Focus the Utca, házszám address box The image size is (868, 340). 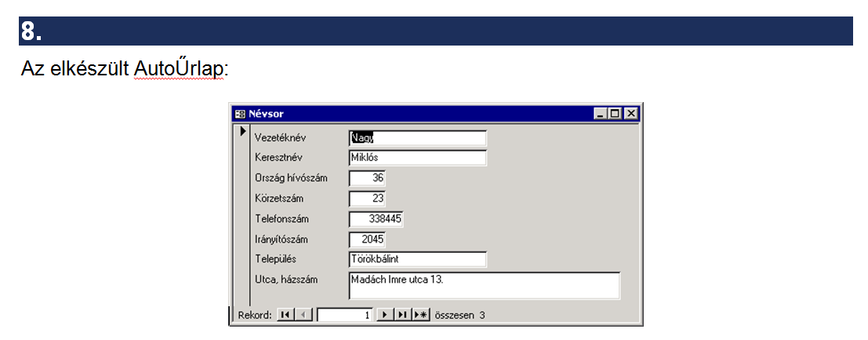pyautogui.click(x=484, y=286)
